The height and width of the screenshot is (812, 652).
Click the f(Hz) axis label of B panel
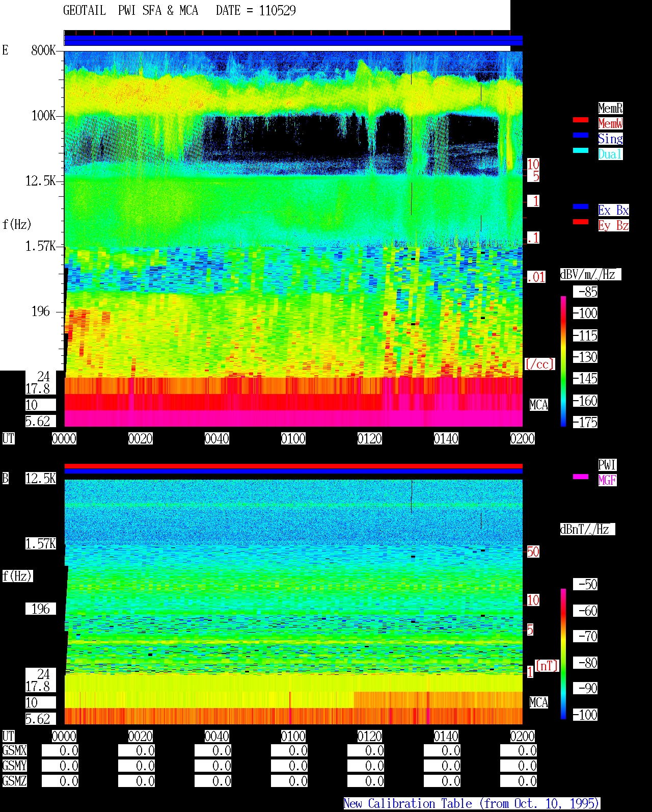17,576
